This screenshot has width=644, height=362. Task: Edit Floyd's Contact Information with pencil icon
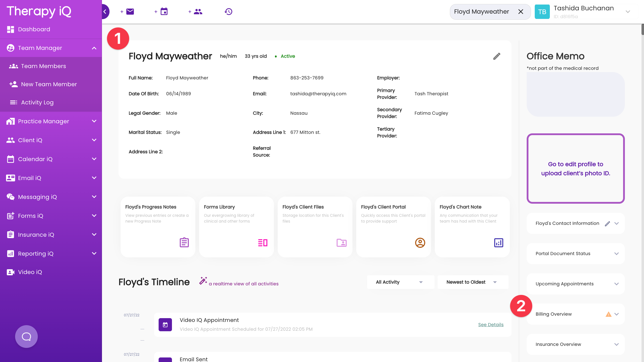click(607, 223)
